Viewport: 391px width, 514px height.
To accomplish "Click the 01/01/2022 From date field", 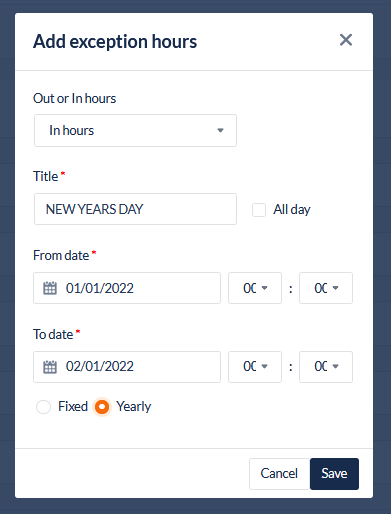I will click(x=127, y=288).
